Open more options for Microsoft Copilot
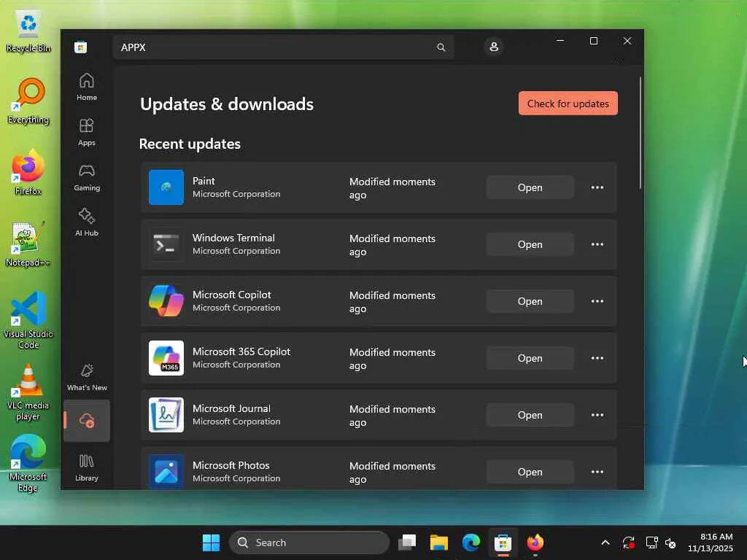The image size is (747, 560). coord(597,301)
